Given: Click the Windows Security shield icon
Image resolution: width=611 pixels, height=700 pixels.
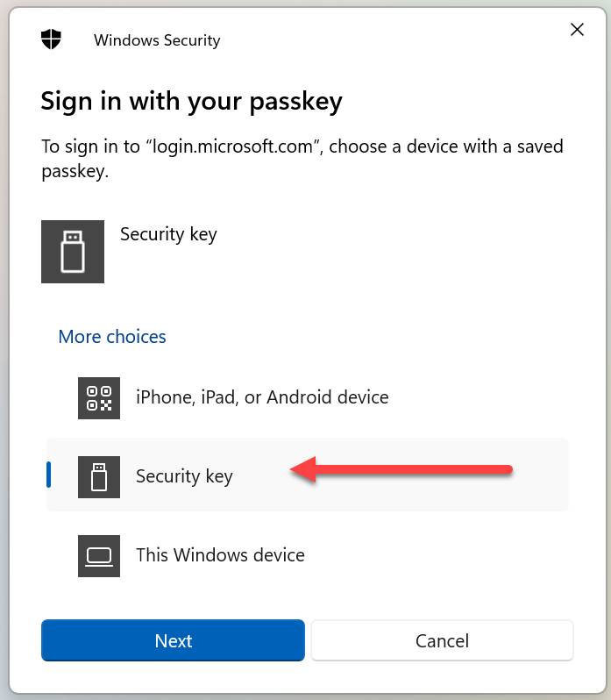Looking at the screenshot, I should point(51,39).
